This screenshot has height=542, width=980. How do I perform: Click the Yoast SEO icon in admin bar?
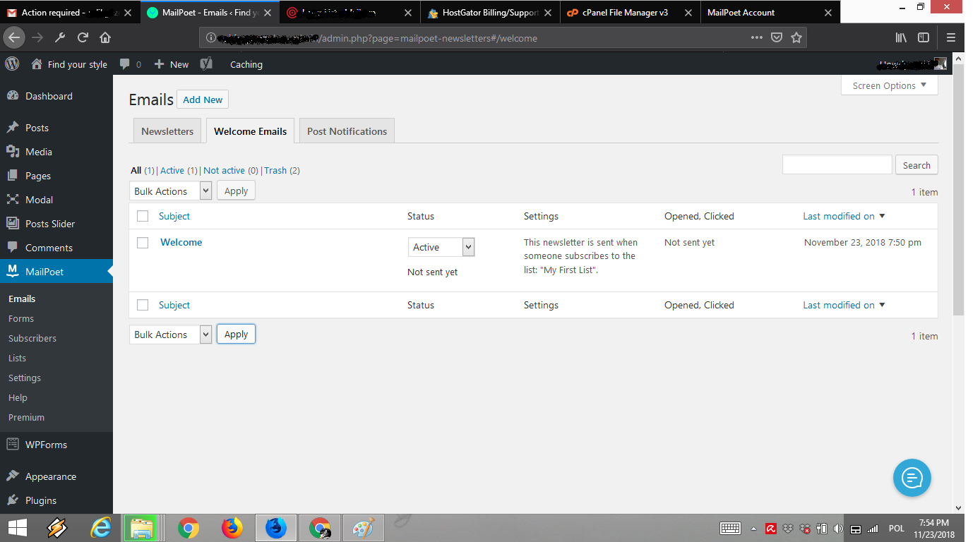click(206, 64)
